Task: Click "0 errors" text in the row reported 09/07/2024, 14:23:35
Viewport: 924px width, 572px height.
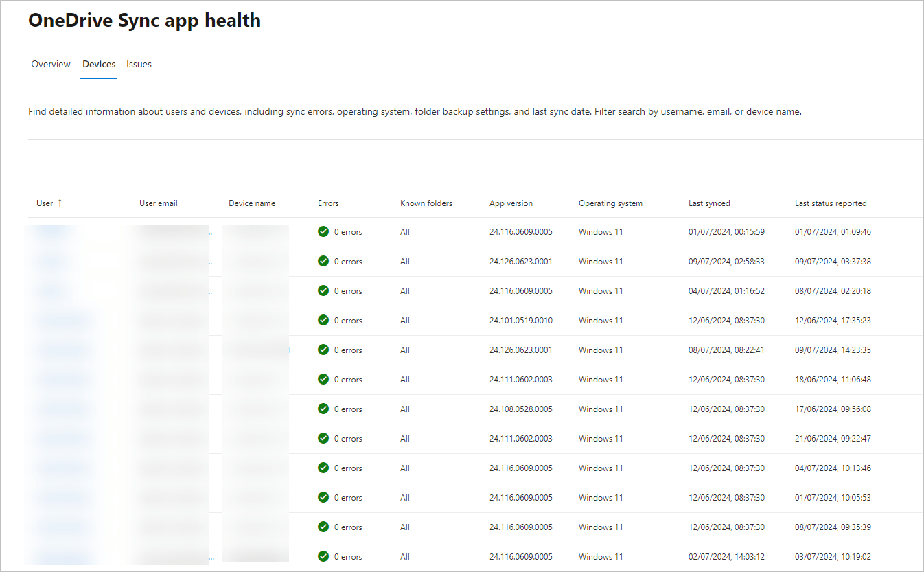Action: point(348,350)
